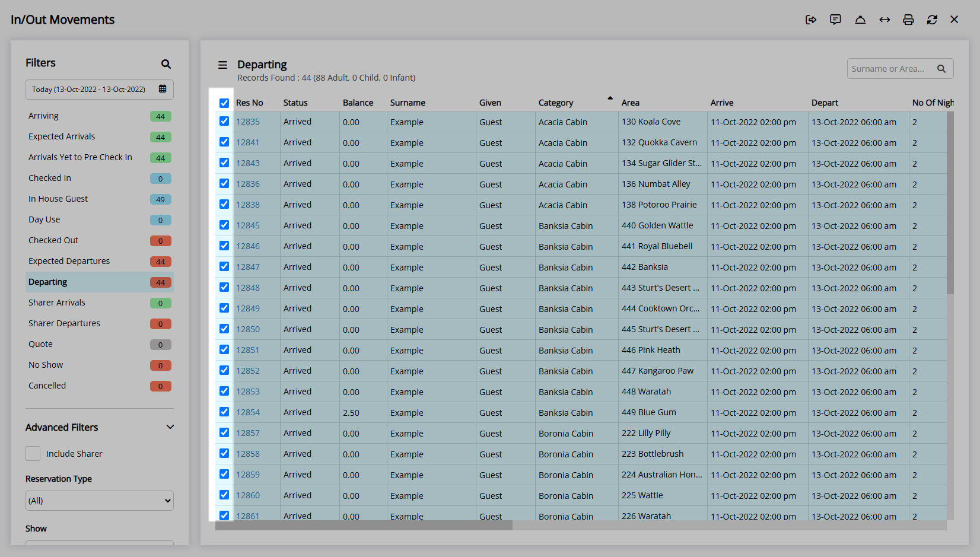This screenshot has height=557, width=980.
Task: Click the 49 badge next to In House Guest
Action: pyautogui.click(x=161, y=199)
